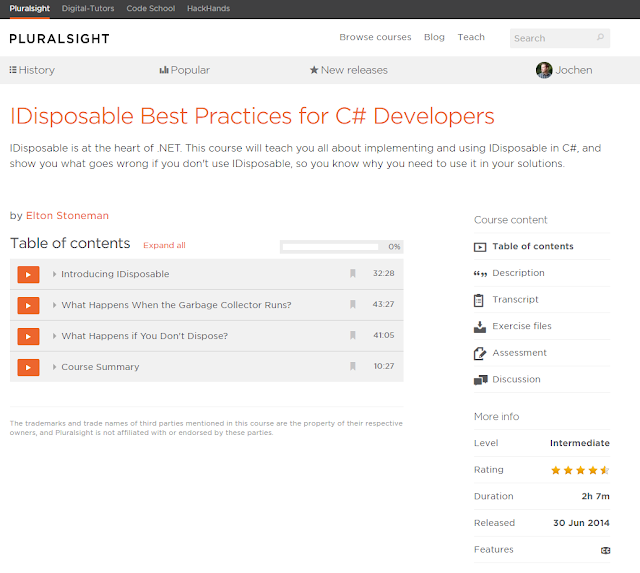
Task: Click the 0% progress label
Action: [394, 247]
